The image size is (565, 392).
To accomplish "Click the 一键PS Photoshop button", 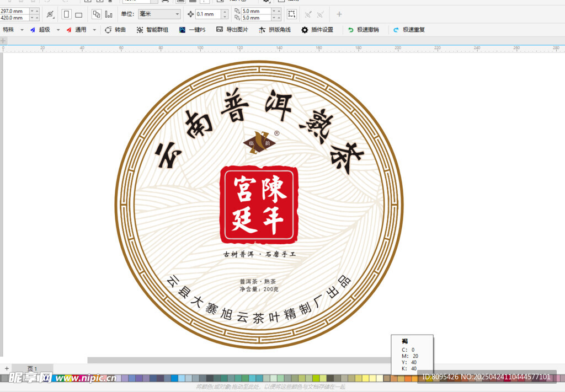I will (x=193, y=30).
